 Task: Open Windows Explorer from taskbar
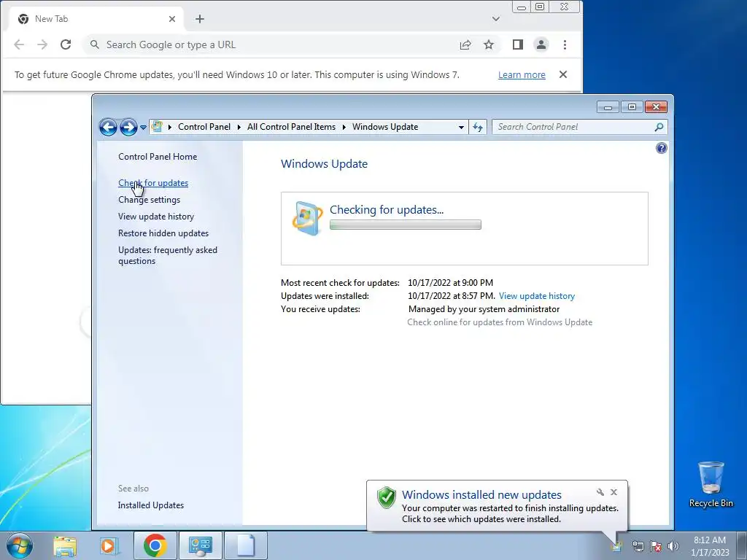[x=65, y=545]
